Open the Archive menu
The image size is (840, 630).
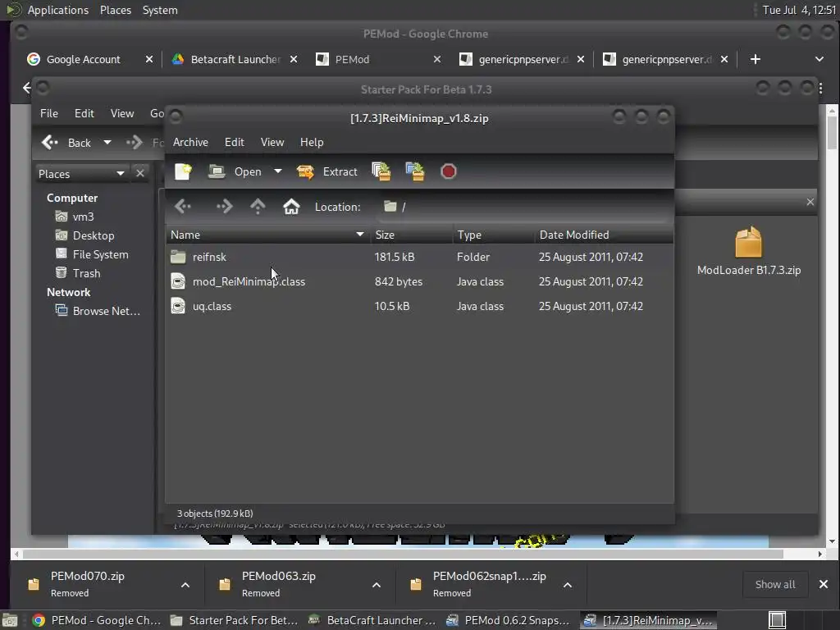pos(190,142)
